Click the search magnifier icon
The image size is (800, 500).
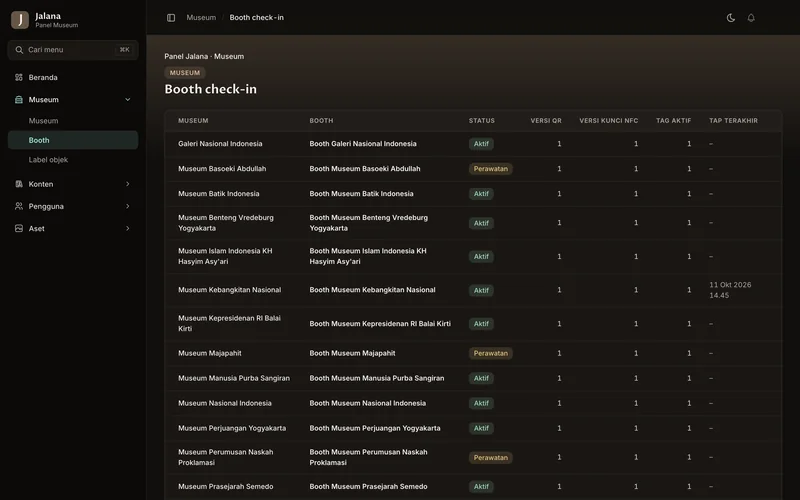pos(19,50)
